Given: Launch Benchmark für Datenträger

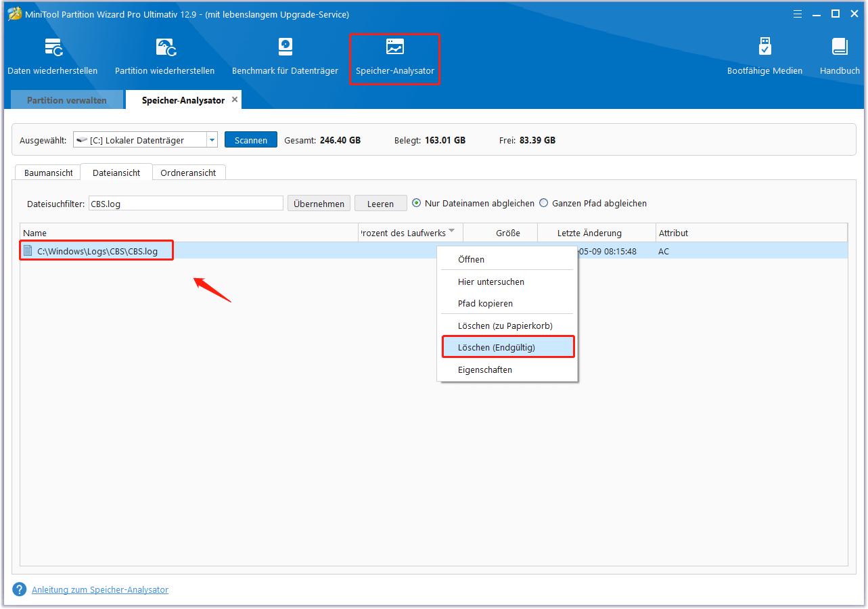Looking at the screenshot, I should pos(285,57).
